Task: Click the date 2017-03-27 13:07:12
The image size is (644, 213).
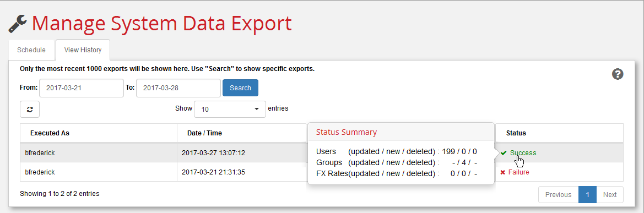Action: [213, 152]
